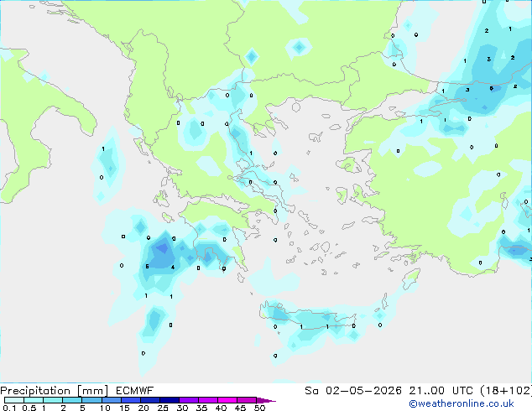Click the legend arrow tip beyond 50
The width and height of the screenshot is (532, 411).
tap(266, 400)
